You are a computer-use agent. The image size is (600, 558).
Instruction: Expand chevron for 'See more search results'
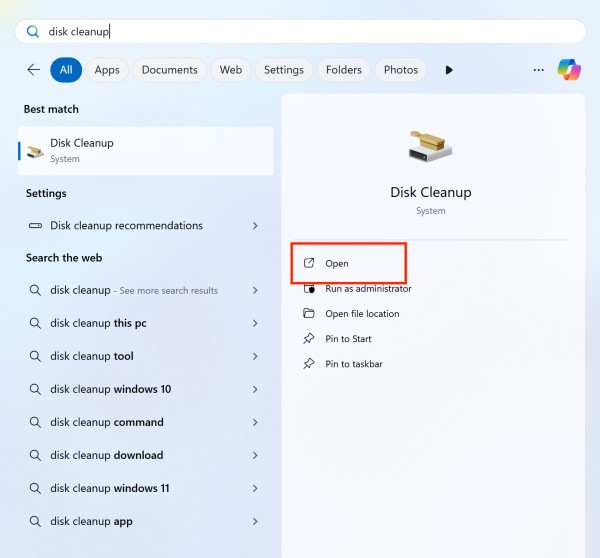click(x=255, y=290)
